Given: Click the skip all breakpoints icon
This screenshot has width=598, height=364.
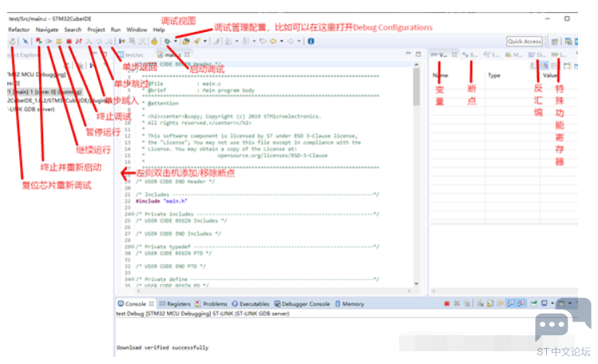Looking at the screenshot, I should 26,42.
